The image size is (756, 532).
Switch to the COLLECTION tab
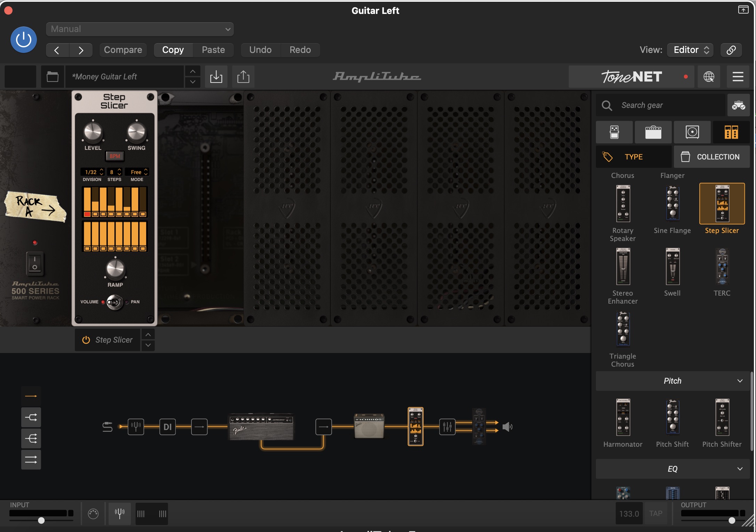(711, 157)
